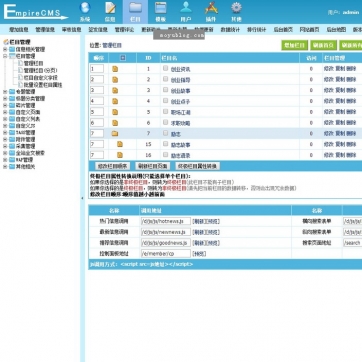Click the file icon in row ID 6
The width and height of the screenshot is (362, 362).
click(x=115, y=123)
